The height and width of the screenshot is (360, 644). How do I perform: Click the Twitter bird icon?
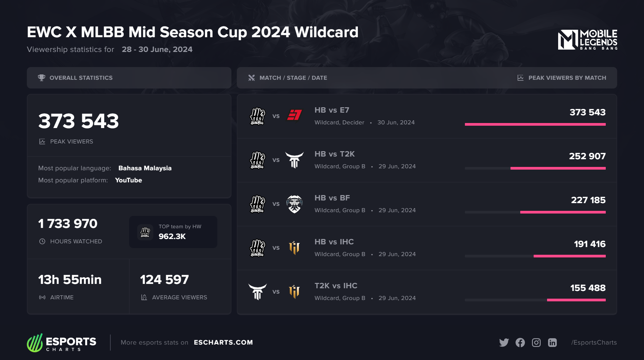[504, 342]
